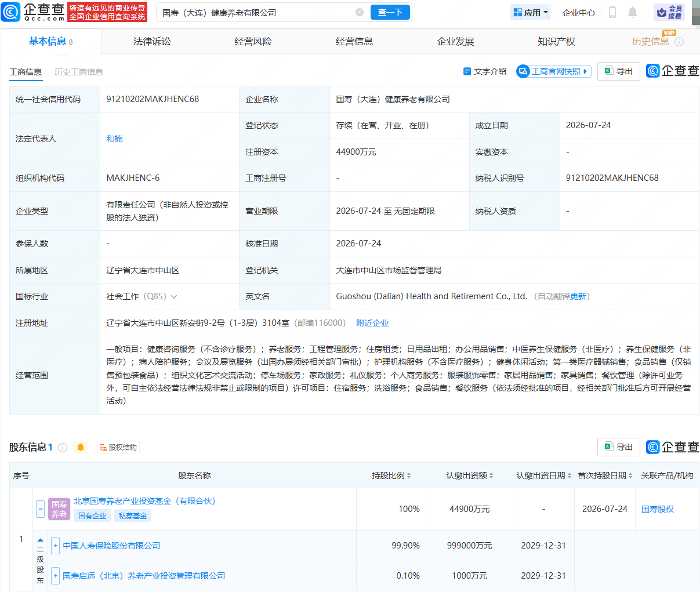Open the VIP 历史信息 tab
This screenshot has height=592, width=700.
coord(651,41)
